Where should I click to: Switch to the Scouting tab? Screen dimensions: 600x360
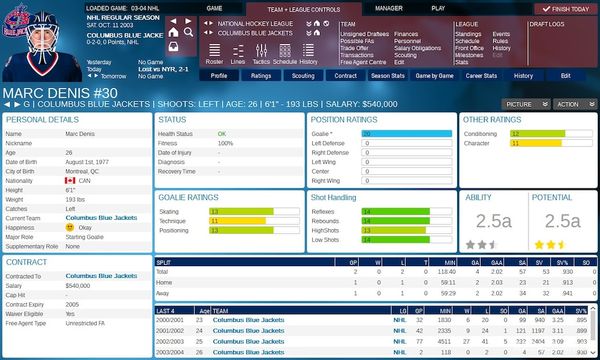tap(303, 76)
